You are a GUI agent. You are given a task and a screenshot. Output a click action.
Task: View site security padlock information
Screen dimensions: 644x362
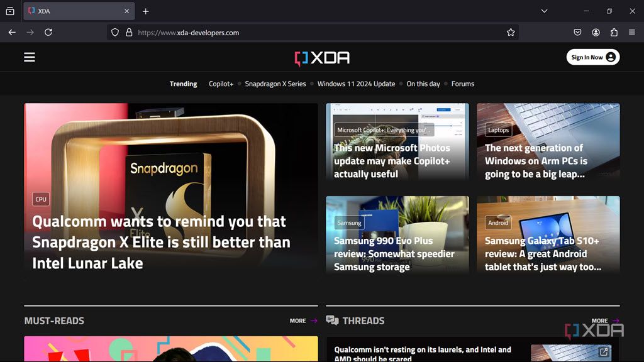(x=129, y=33)
